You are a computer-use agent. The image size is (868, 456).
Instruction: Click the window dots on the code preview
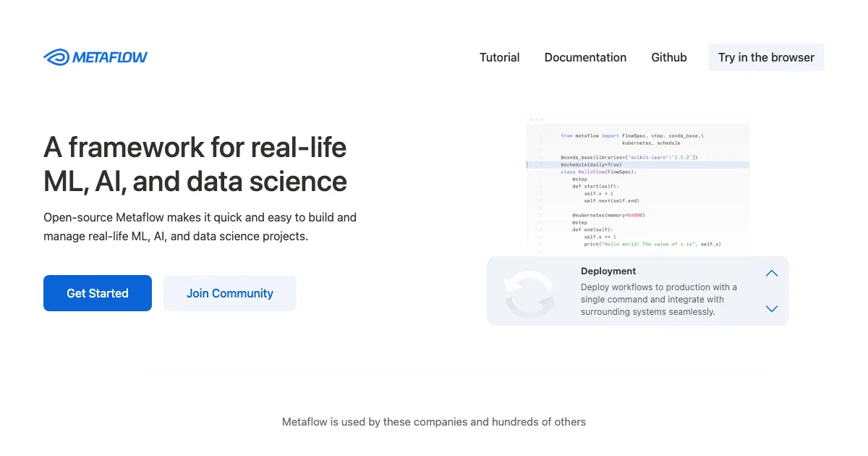point(536,119)
